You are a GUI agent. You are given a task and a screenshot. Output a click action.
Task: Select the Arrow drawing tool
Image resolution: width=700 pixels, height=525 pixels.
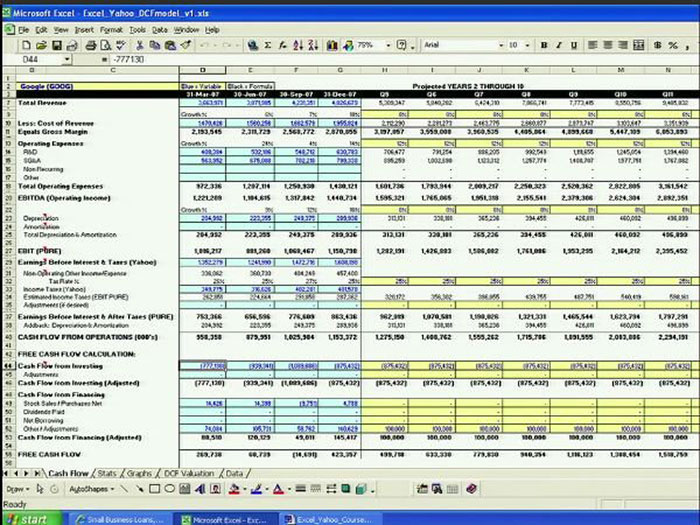pos(139,489)
